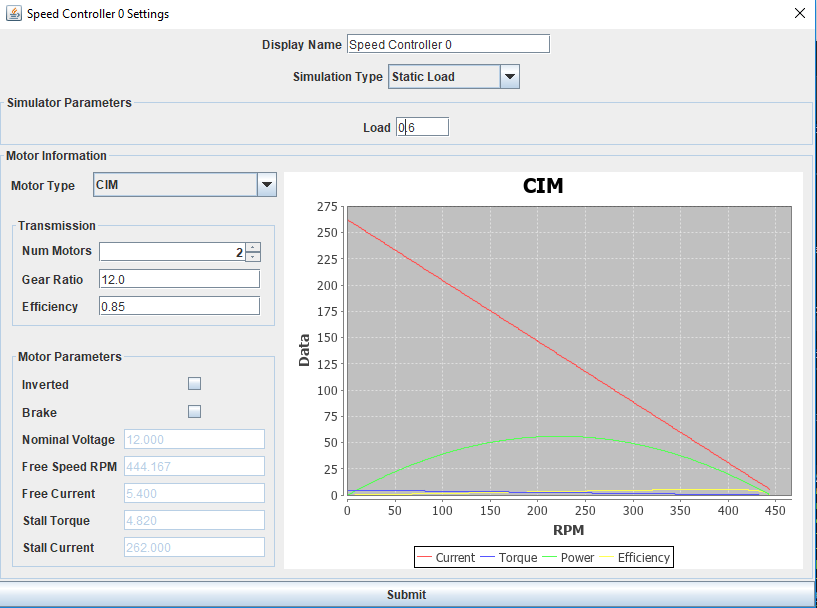Screen dimensions: 817x608
Task: Submit the speed controller settings
Action: 406,594
